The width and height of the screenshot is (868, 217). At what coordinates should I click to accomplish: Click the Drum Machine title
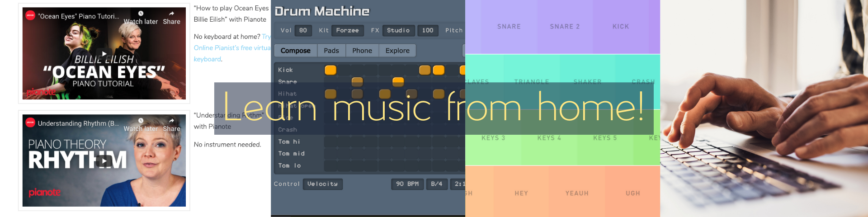(x=322, y=11)
